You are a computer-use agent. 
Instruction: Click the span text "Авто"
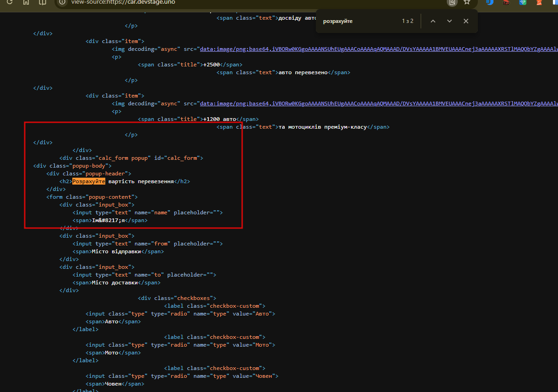(112, 321)
